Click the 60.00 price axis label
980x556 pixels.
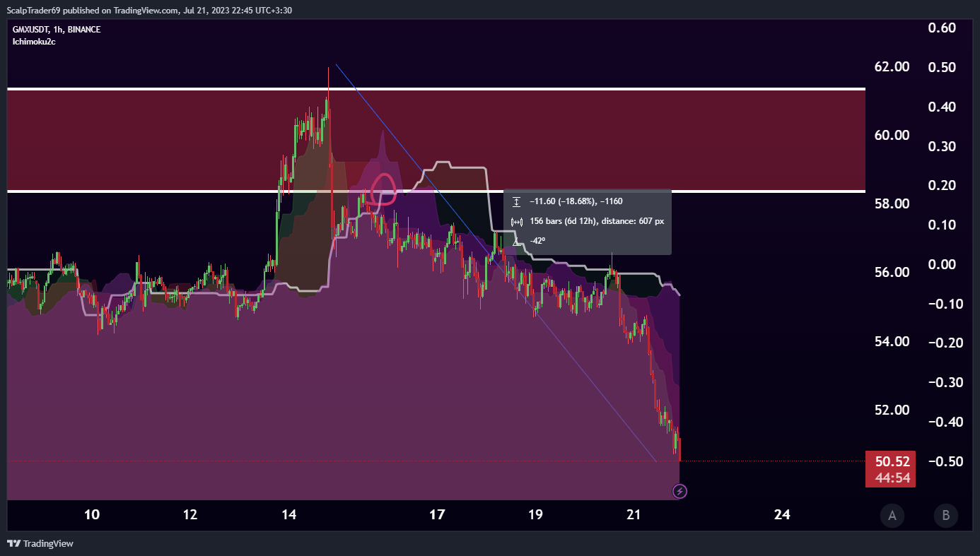[x=892, y=135]
